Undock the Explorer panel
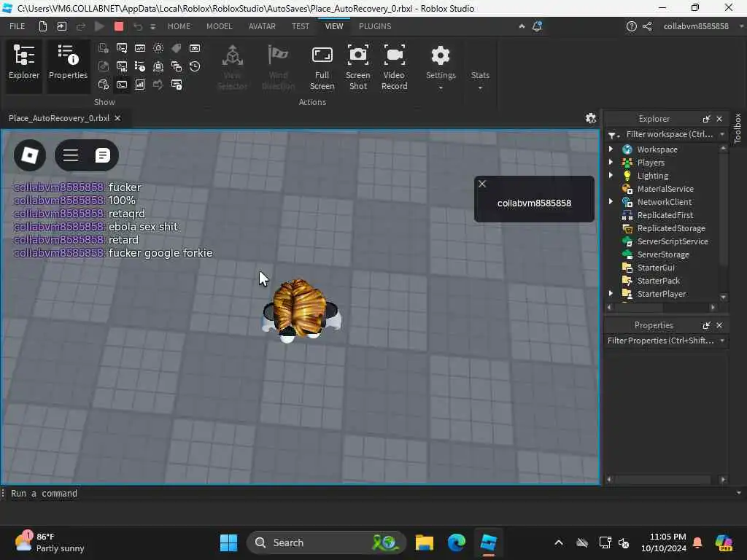The image size is (747, 560). pyautogui.click(x=706, y=119)
